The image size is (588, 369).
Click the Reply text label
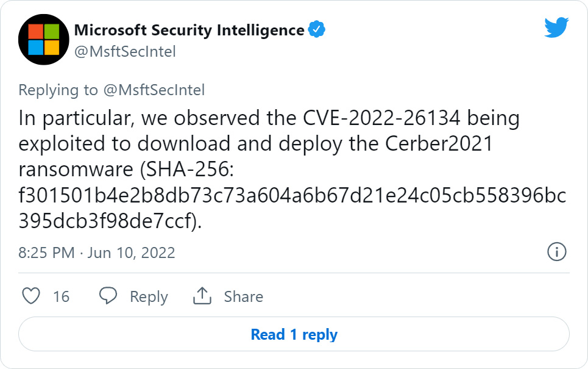click(148, 296)
